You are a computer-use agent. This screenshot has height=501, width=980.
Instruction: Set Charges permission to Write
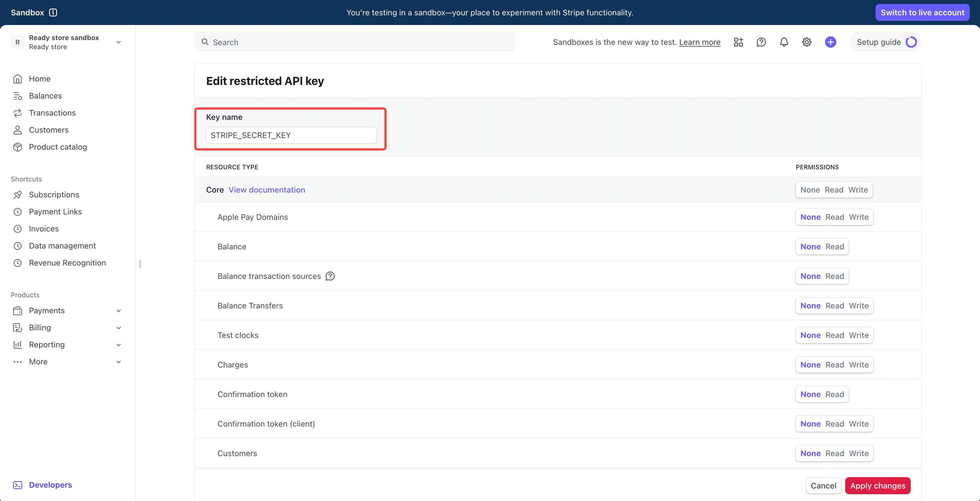pos(859,365)
